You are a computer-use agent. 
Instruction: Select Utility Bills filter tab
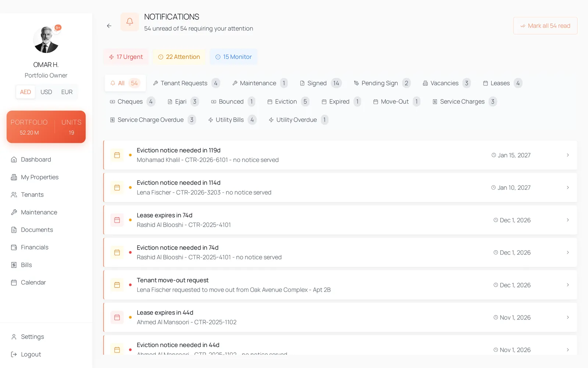(x=232, y=120)
